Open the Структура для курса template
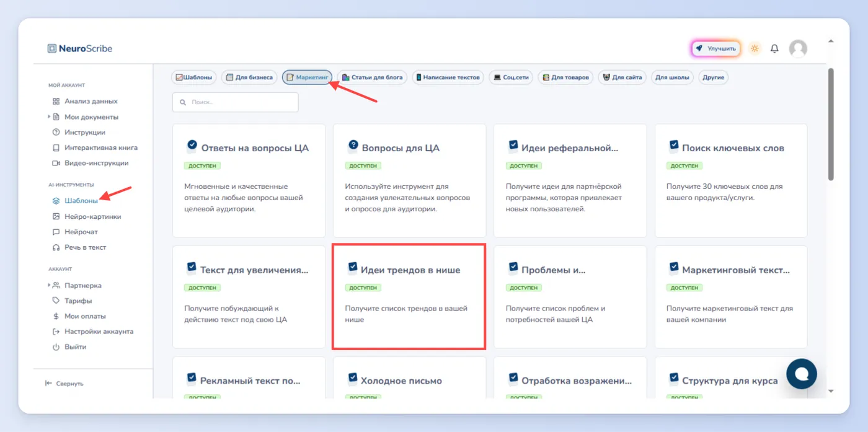This screenshot has height=432, width=868. click(x=731, y=377)
